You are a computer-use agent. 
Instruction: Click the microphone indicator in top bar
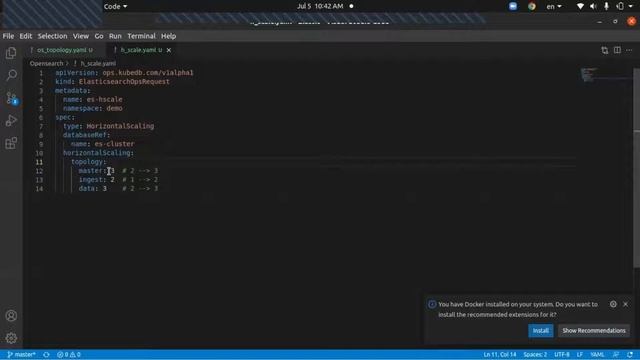(x=607, y=6)
